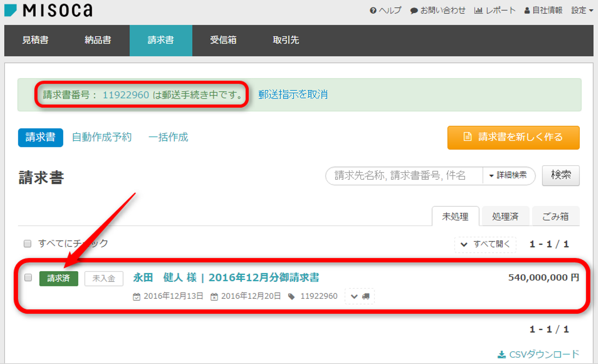This screenshot has width=598, height=364.
Task: Click the question mark help icon
Action: (373, 11)
